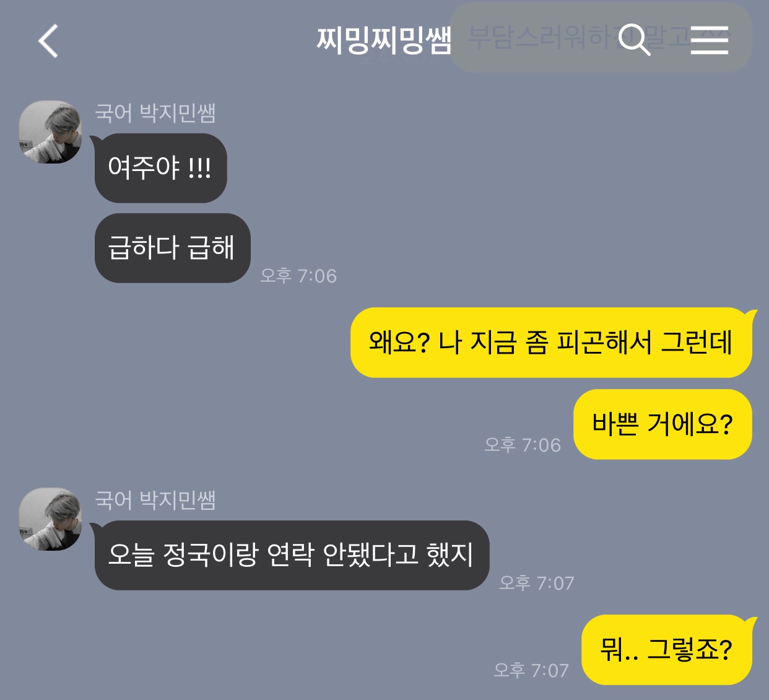This screenshot has width=769, height=700.
Task: Tap sender name 국어 박지민쌤 above 여주야
Action: point(155,113)
